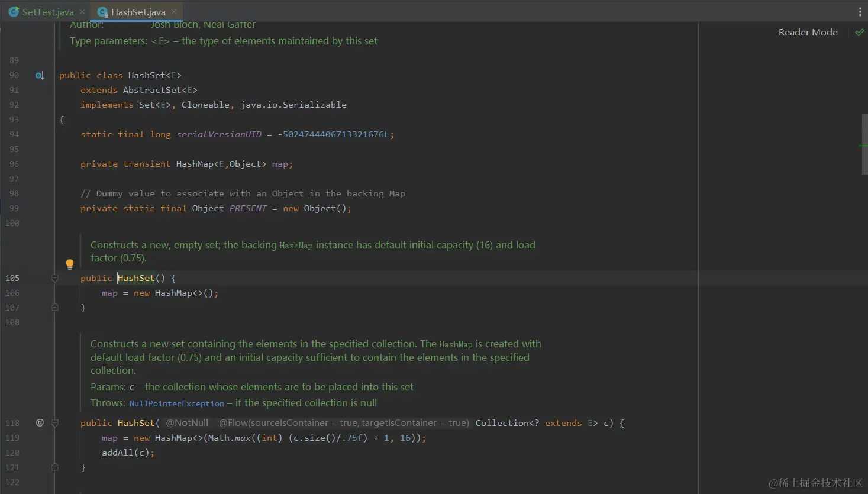Click Cloneable in the implements clause
The height and width of the screenshot is (494, 868).
click(205, 105)
